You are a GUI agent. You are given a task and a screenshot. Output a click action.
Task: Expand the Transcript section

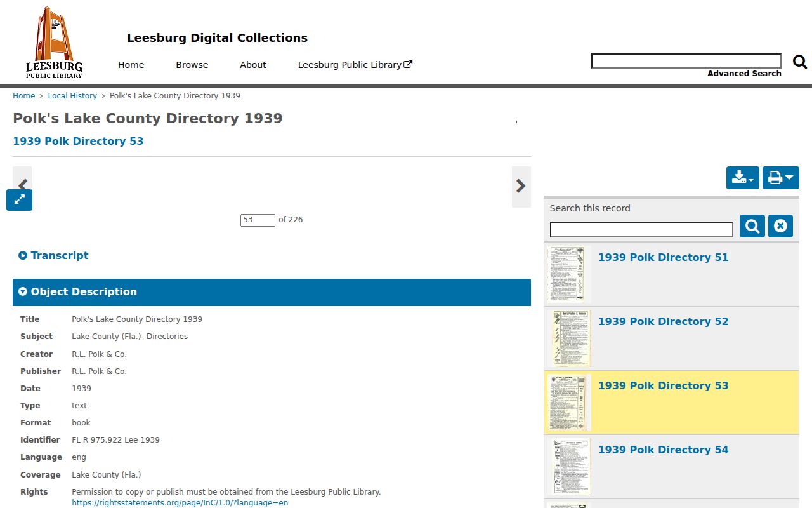(53, 255)
